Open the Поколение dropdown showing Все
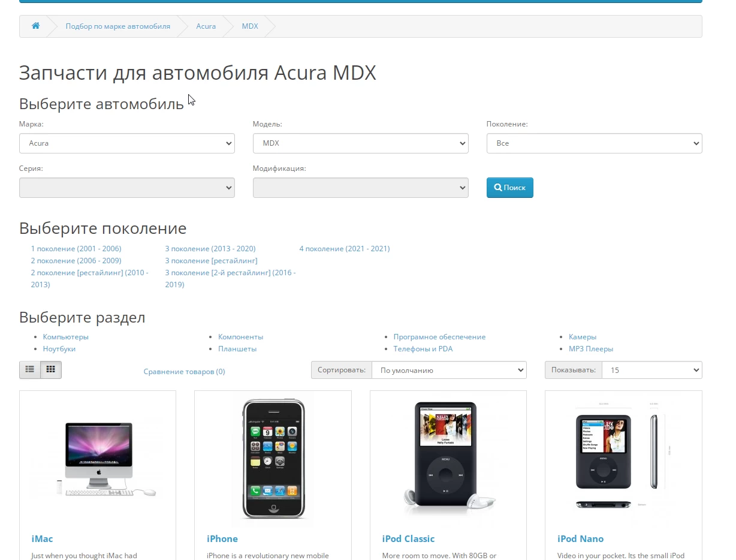This screenshot has height=560, width=736. coord(595,143)
